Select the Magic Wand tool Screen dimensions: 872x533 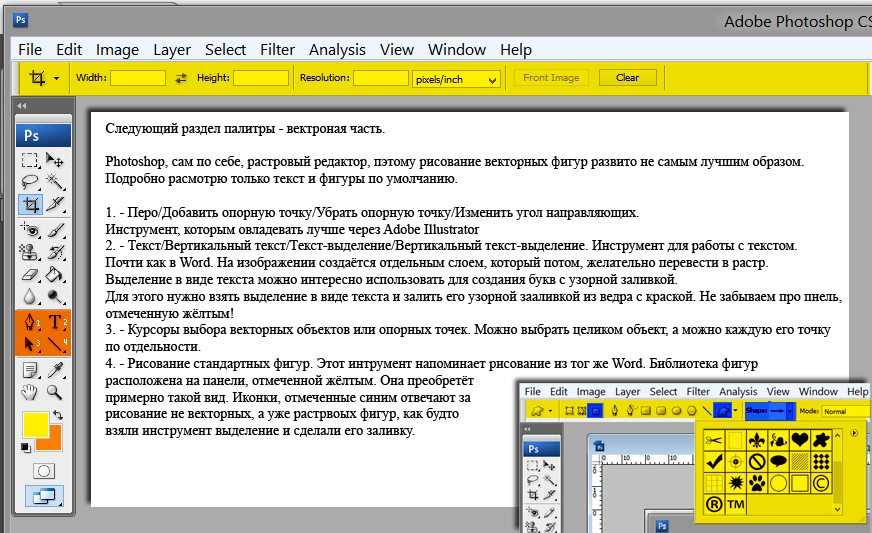(54, 182)
